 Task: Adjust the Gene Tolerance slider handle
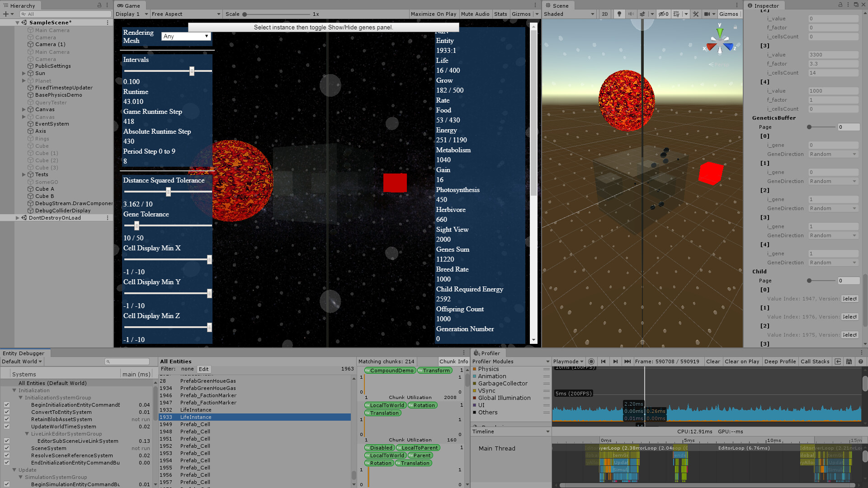click(x=137, y=225)
